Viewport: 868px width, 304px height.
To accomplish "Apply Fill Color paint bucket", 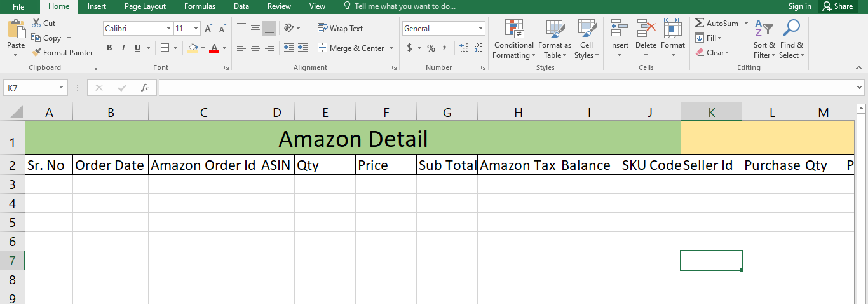I will pos(193,48).
